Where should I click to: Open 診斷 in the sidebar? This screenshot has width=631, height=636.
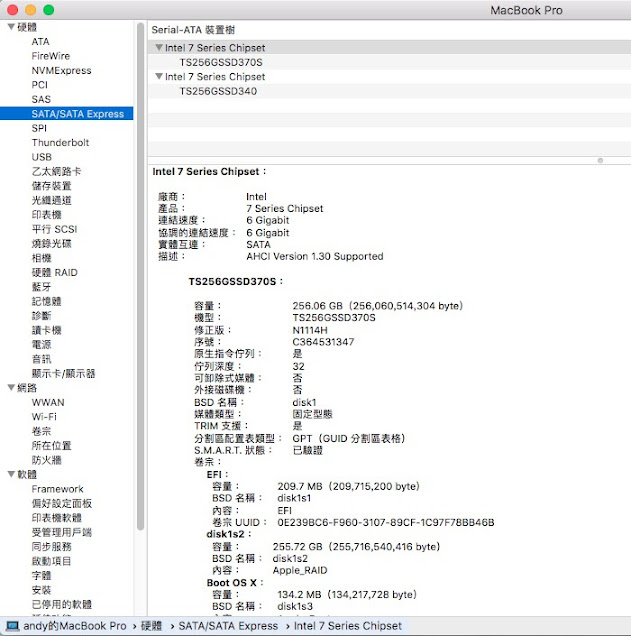click(42, 316)
